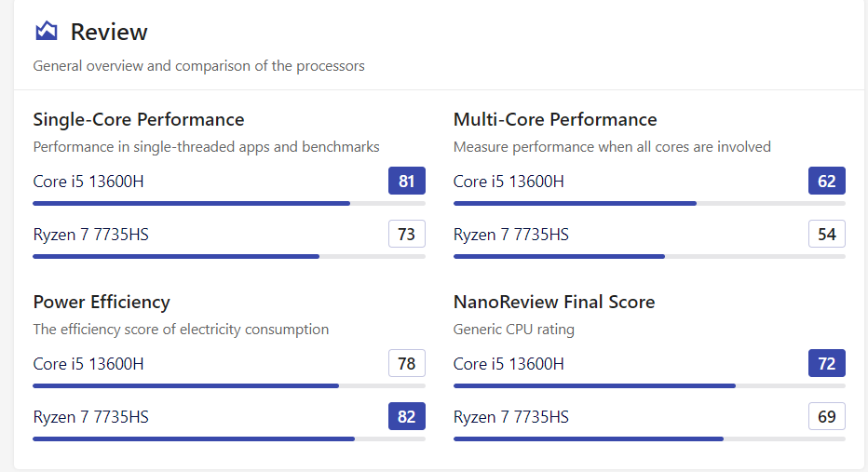Click the Single-Core score badge 81

coord(407,181)
